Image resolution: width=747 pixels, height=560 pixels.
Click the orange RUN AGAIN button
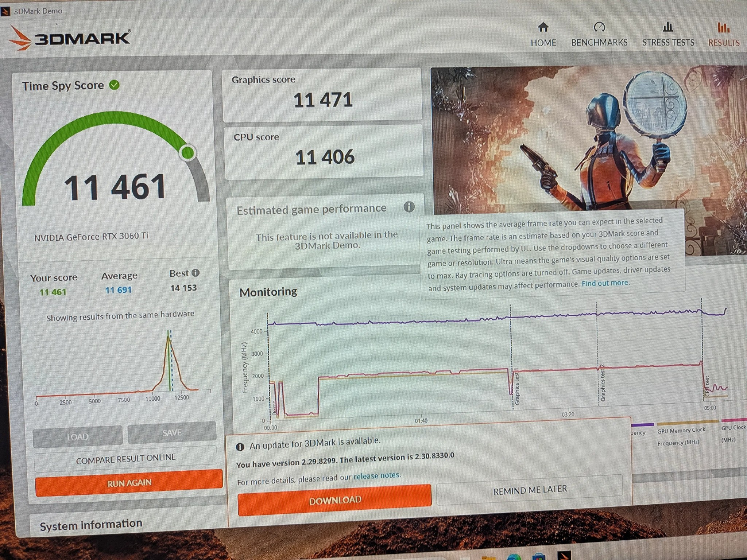129,483
